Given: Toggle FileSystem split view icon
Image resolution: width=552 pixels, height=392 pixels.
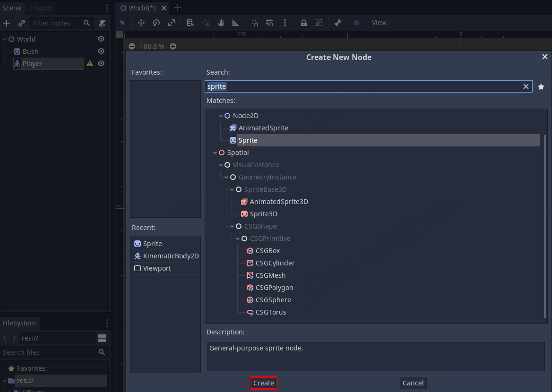Looking at the screenshot, I should (102, 339).
